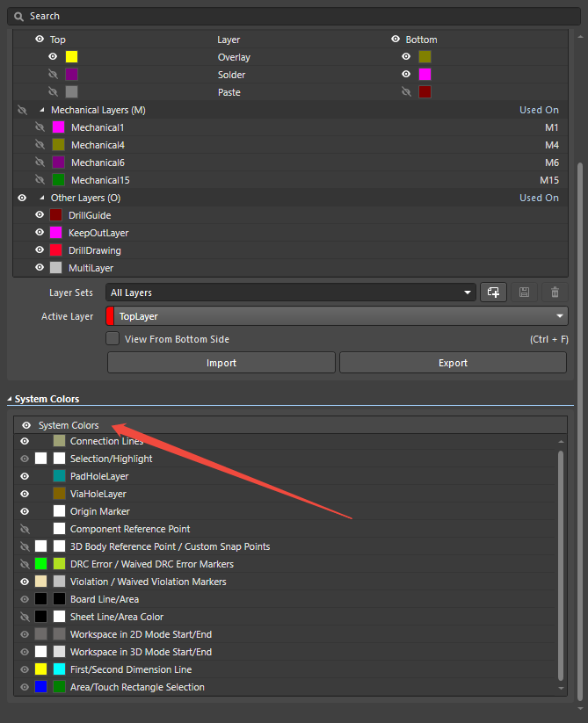588x723 pixels.
Task: Toggle the System Colors header eye
Action: click(x=26, y=425)
